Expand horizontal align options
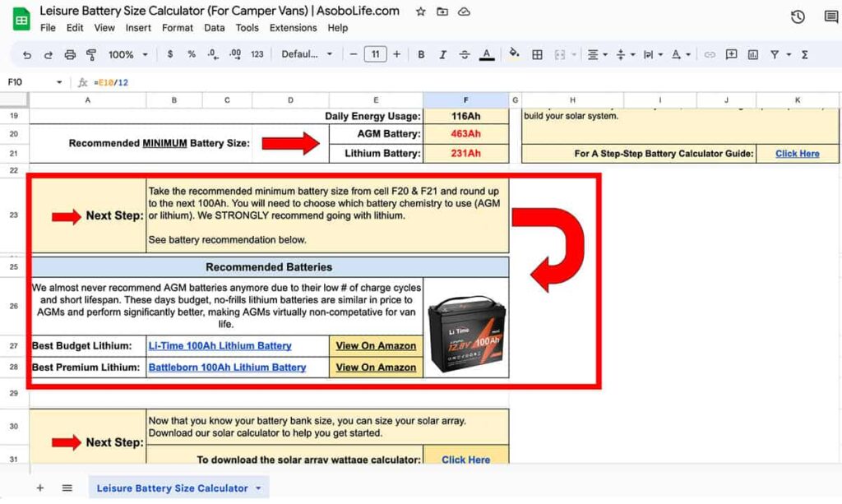The image size is (842, 504). tap(605, 55)
